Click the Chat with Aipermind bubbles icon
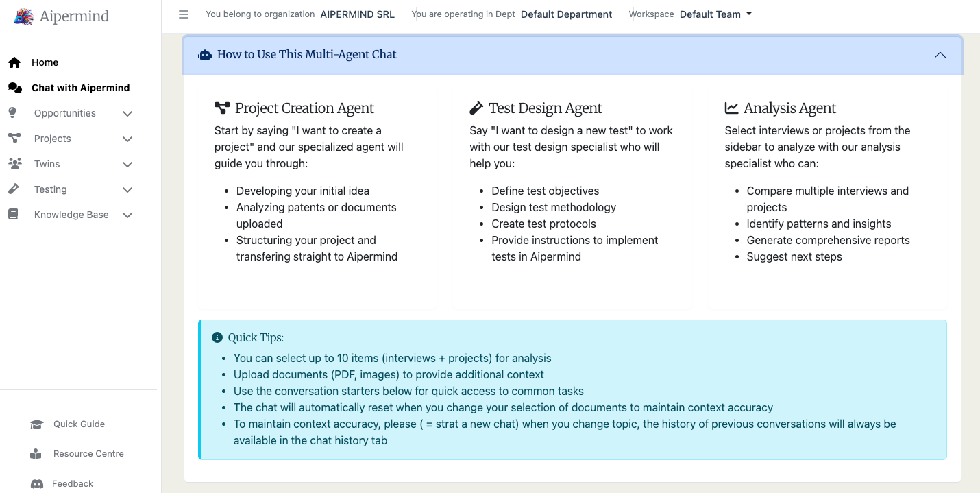Screen dimensions: 980x493 pos(14,88)
